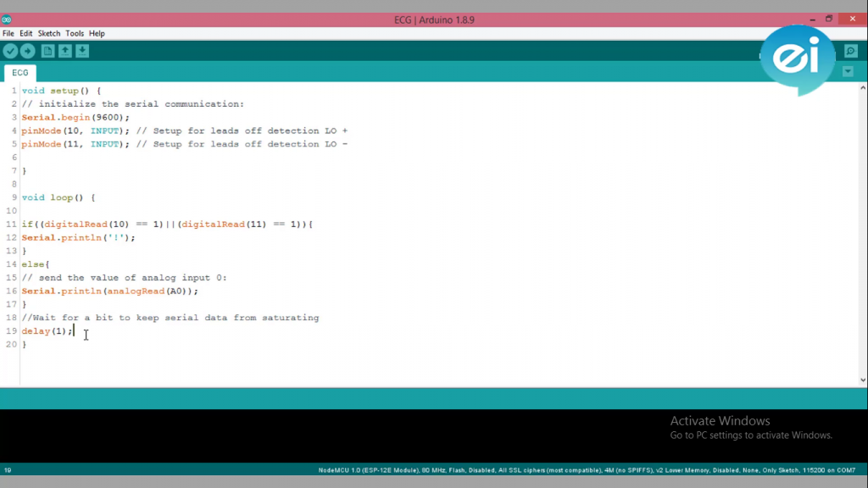Upload the sketch with the arrow icon
The height and width of the screenshot is (488, 868).
click(27, 51)
